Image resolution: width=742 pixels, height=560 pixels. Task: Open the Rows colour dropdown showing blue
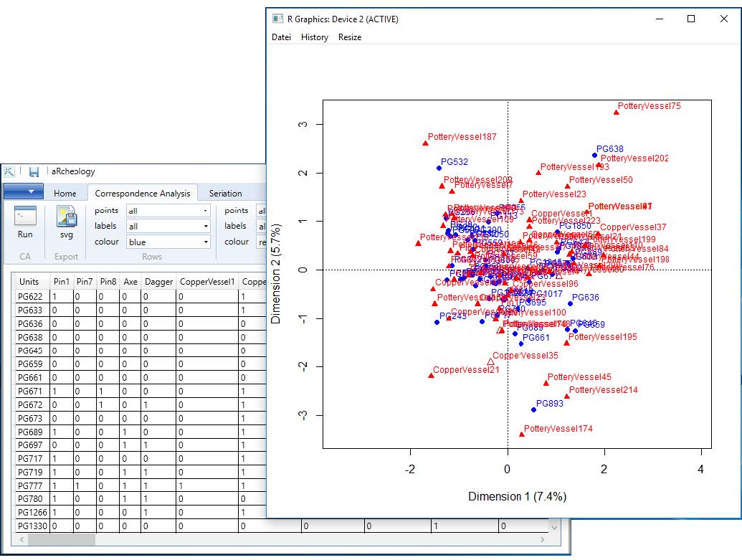coord(168,242)
